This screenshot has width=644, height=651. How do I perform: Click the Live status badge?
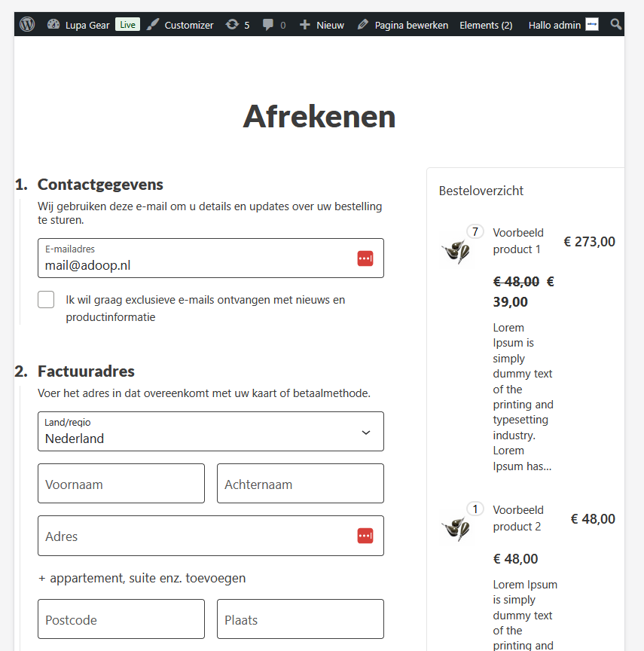coord(128,25)
